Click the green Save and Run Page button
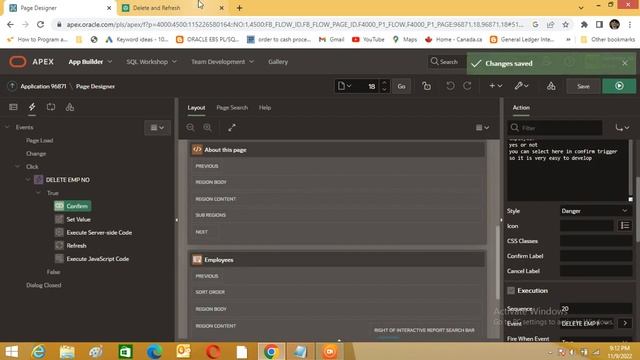Viewport: 640px width, 360px height. point(619,86)
